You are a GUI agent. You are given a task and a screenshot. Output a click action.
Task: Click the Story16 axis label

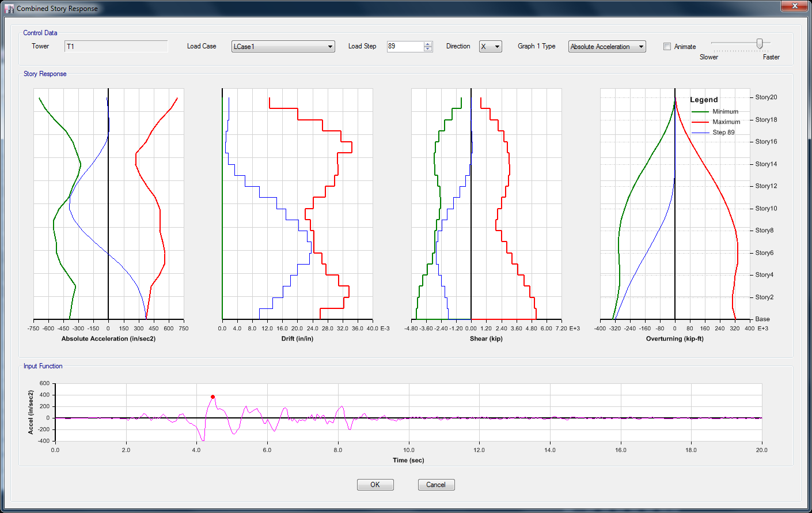766,142
